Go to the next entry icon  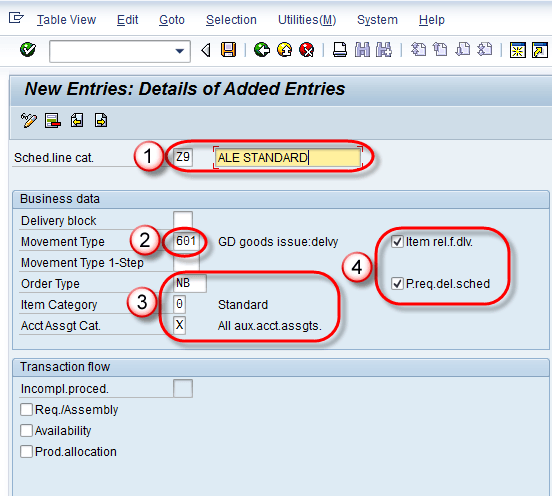point(101,121)
